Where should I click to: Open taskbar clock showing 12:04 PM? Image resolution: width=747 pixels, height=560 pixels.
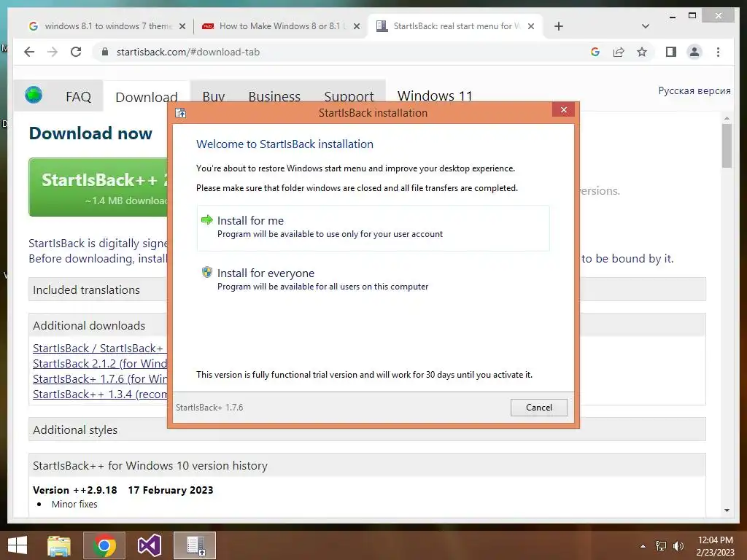pos(715,545)
